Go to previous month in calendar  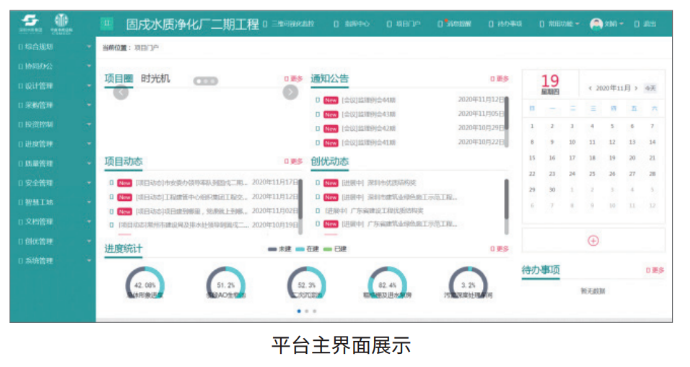point(590,88)
